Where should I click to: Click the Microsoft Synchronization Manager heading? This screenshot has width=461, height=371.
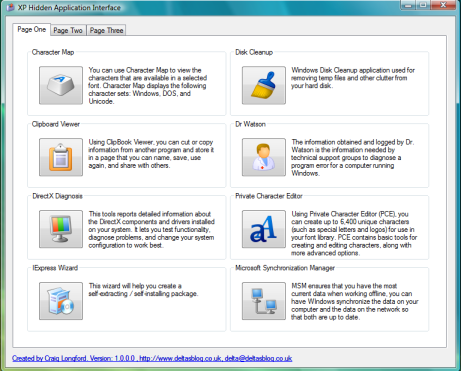coord(285,268)
